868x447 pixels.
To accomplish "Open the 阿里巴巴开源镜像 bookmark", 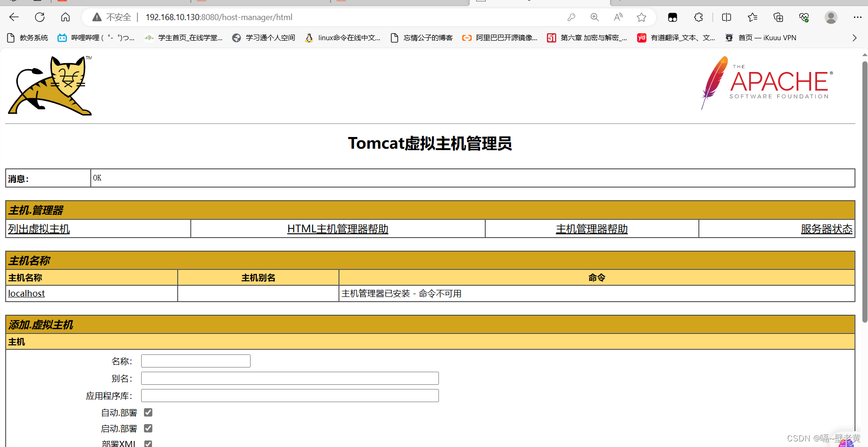I will point(500,38).
